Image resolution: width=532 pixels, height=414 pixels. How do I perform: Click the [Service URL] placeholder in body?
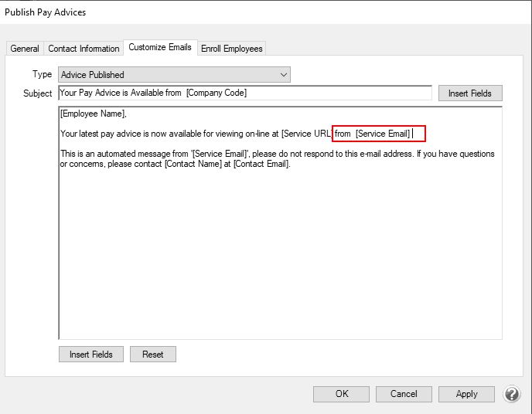(306, 134)
